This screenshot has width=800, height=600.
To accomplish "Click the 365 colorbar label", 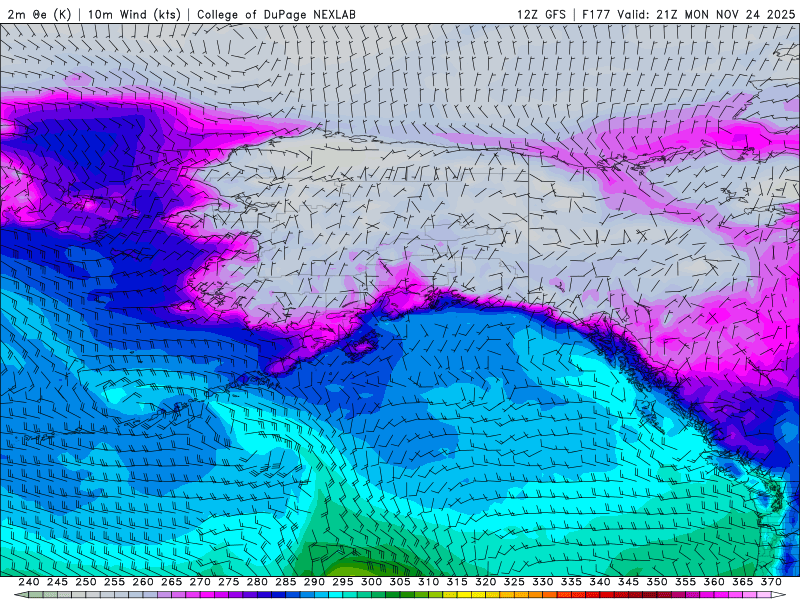I will (x=743, y=582).
